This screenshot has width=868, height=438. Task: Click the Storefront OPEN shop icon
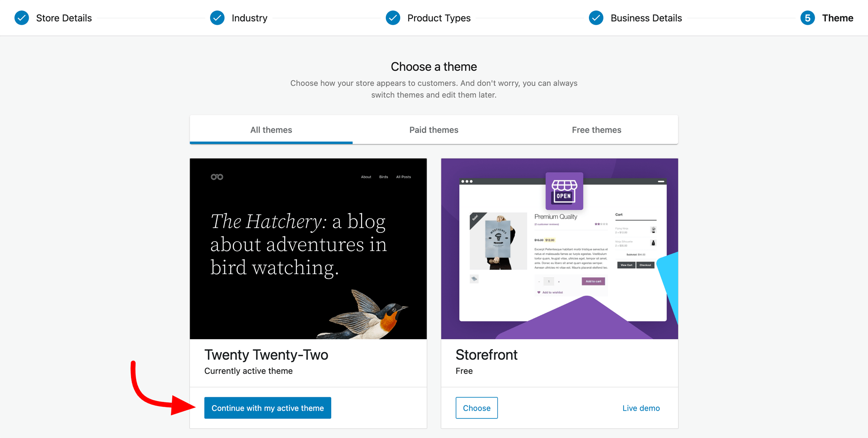[564, 191]
